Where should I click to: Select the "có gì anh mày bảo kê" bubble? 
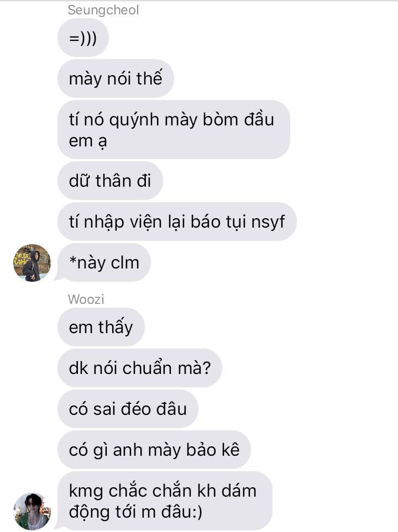pos(154,450)
